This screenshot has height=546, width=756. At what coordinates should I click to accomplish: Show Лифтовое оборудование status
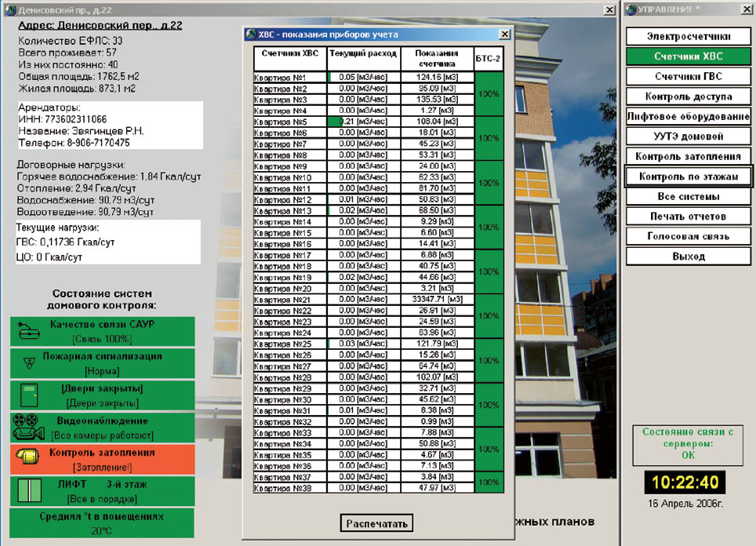(x=689, y=116)
